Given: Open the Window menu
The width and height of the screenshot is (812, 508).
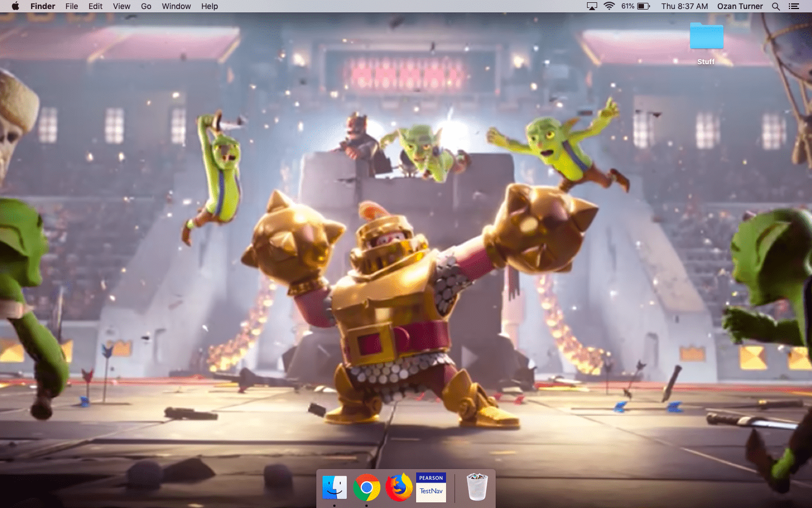Looking at the screenshot, I should coord(176,6).
